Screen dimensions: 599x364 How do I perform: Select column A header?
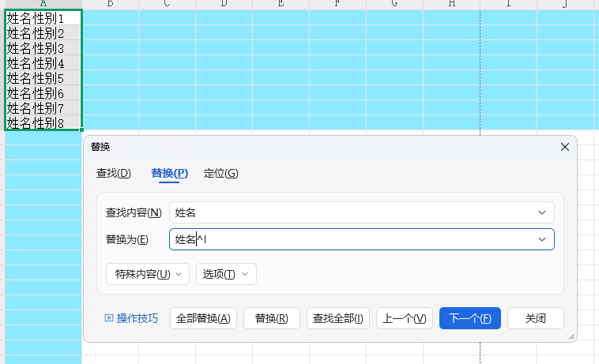point(43,4)
